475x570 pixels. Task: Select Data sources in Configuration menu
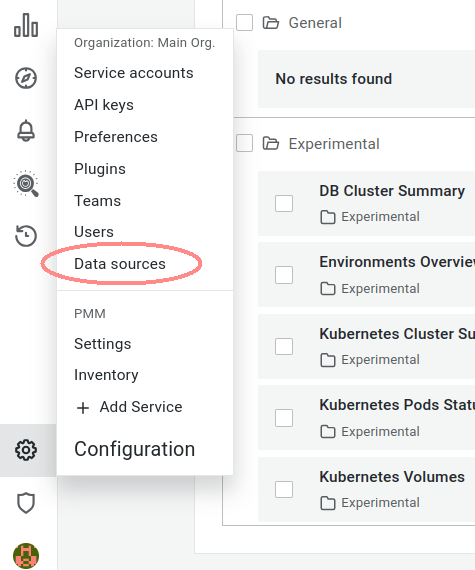tap(120, 264)
